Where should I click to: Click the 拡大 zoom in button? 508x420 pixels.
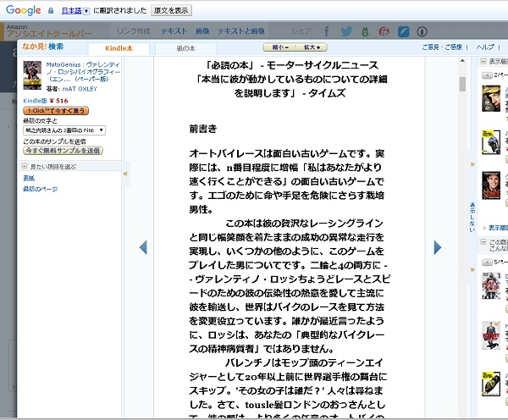pyautogui.click(x=312, y=48)
